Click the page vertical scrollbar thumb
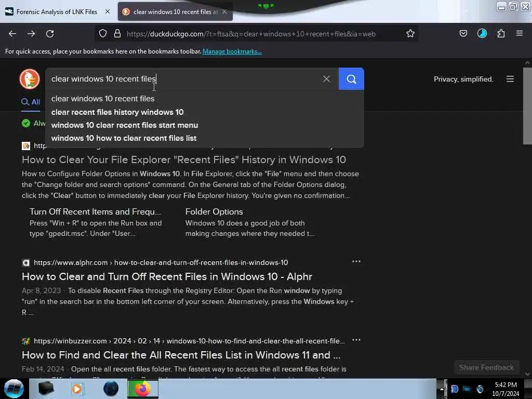Image resolution: width=532 pixels, height=399 pixels. click(527, 106)
